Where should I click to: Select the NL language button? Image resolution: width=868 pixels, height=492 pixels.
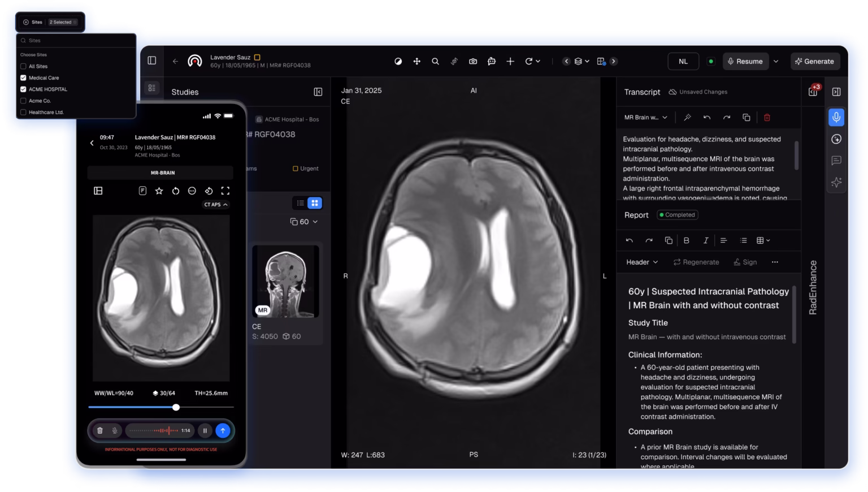pos(683,62)
